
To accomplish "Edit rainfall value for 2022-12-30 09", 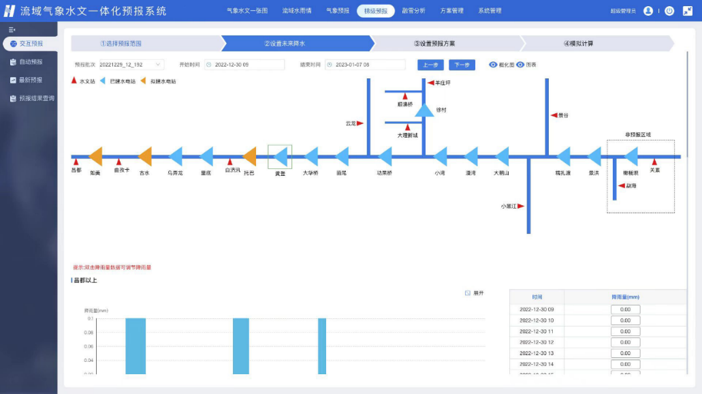I will click(x=625, y=309).
